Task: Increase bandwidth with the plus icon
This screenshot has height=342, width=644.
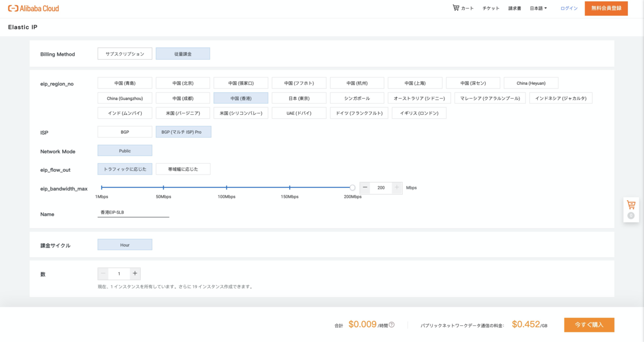Action: (397, 187)
